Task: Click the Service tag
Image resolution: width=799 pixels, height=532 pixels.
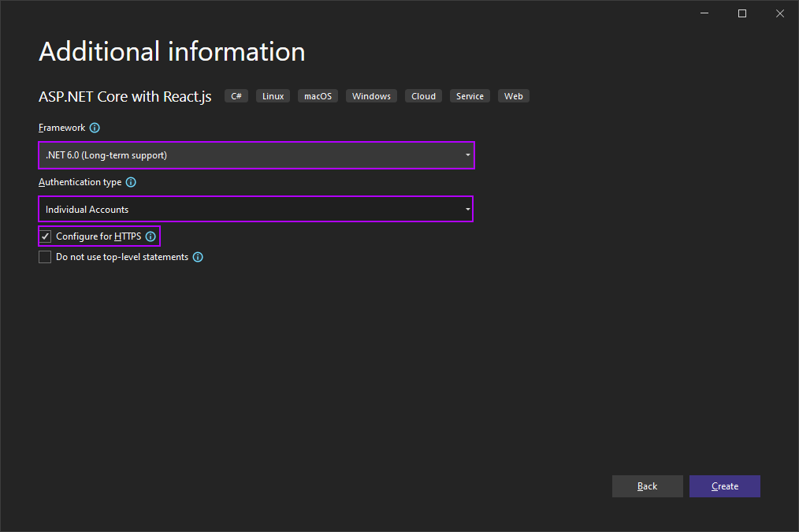Action: [470, 96]
